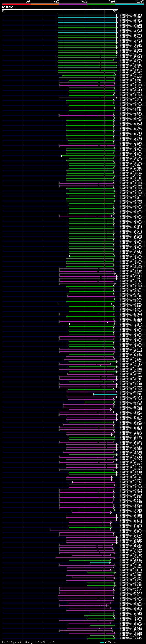Click the magenta alignment bar for UniRef100_Q2Q1D3
146x644 pixels.
(88, 321)
